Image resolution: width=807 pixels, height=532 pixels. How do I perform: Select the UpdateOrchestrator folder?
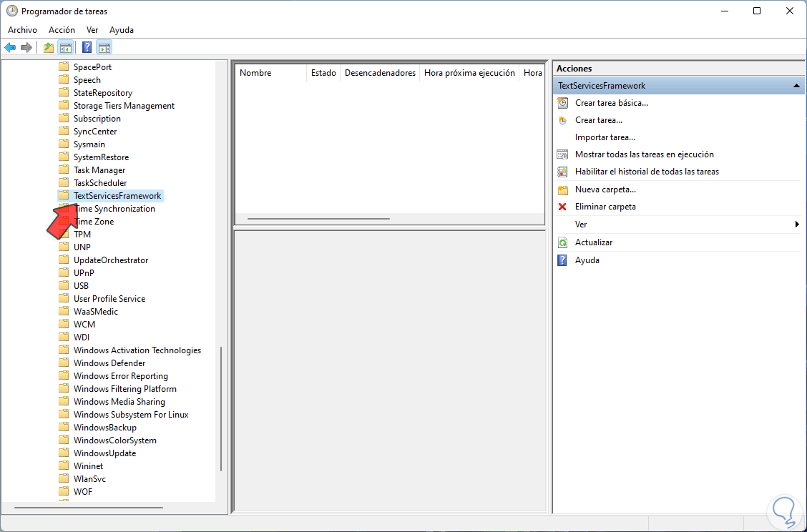point(111,260)
